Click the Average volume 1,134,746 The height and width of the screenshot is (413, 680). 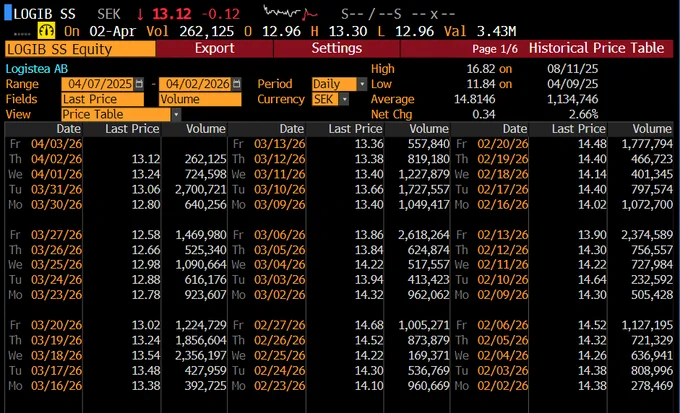point(572,99)
